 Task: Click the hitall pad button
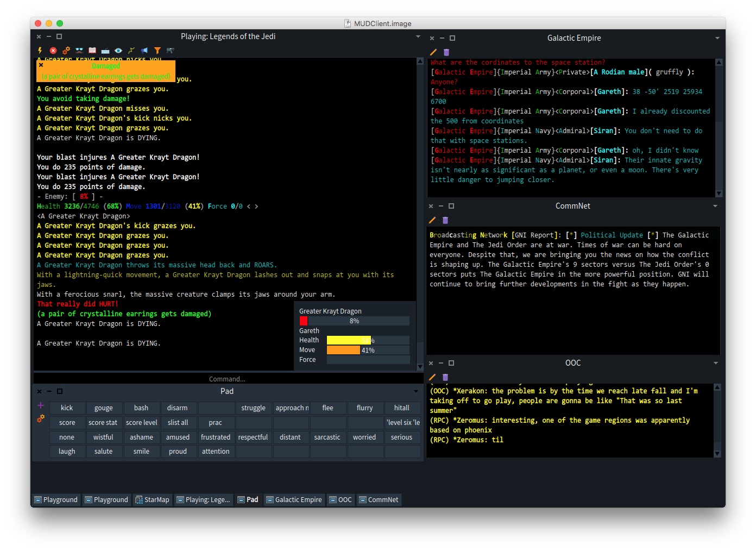402,408
